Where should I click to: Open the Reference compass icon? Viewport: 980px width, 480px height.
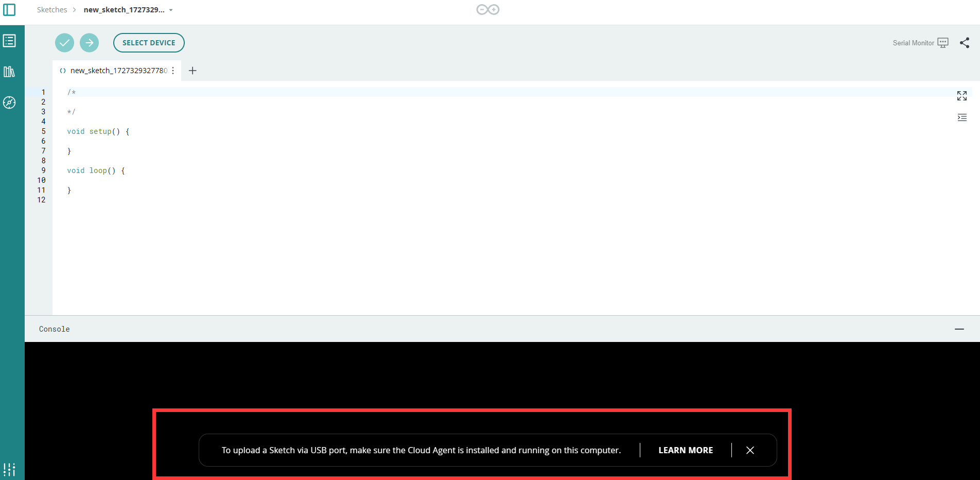tap(9, 102)
